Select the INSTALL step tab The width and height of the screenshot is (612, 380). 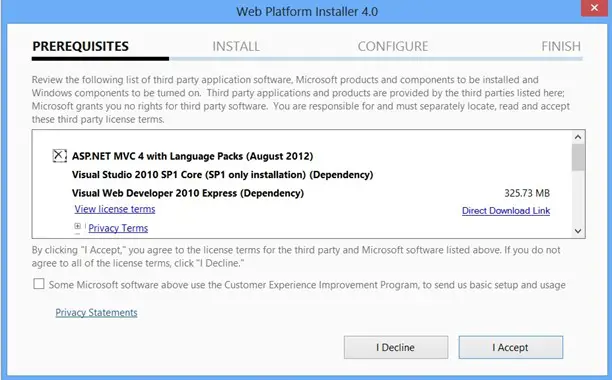(236, 46)
